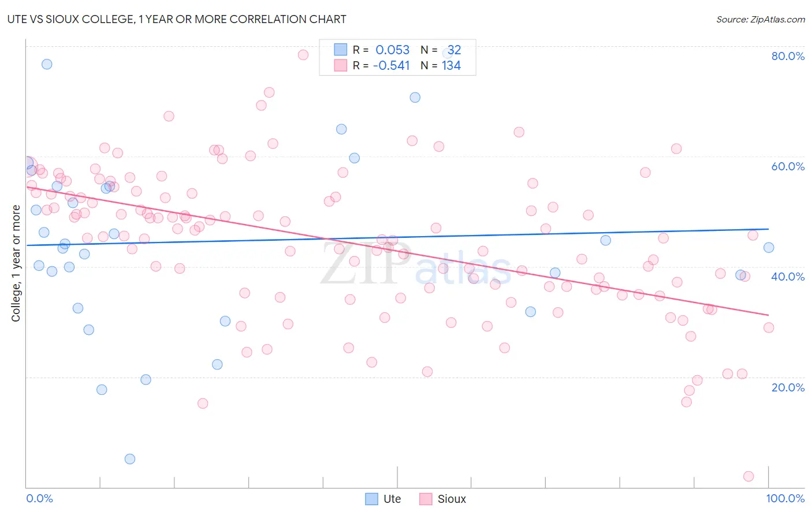Click the 0.0% x-axis label
The width and height of the screenshot is (812, 515).
click(x=39, y=498)
